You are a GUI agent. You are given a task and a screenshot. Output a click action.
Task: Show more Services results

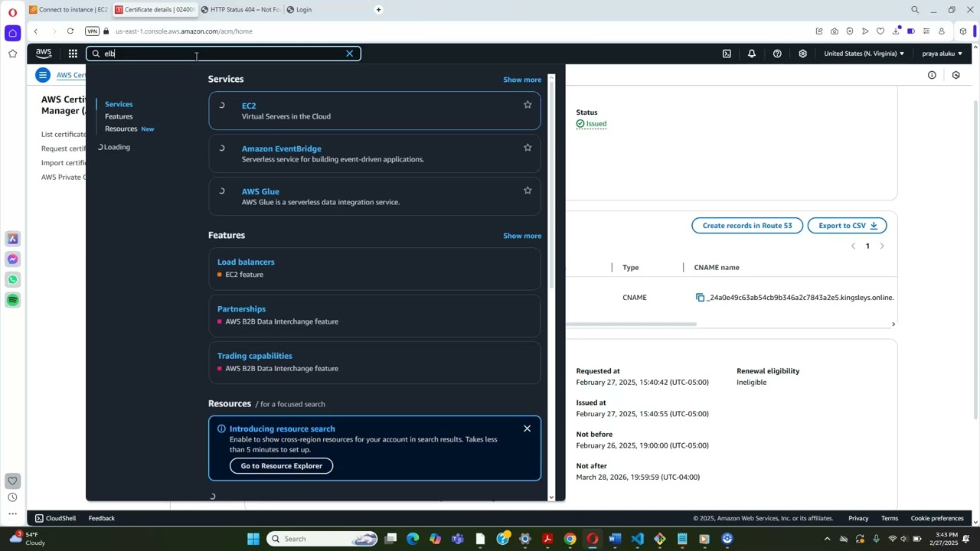pos(522,80)
